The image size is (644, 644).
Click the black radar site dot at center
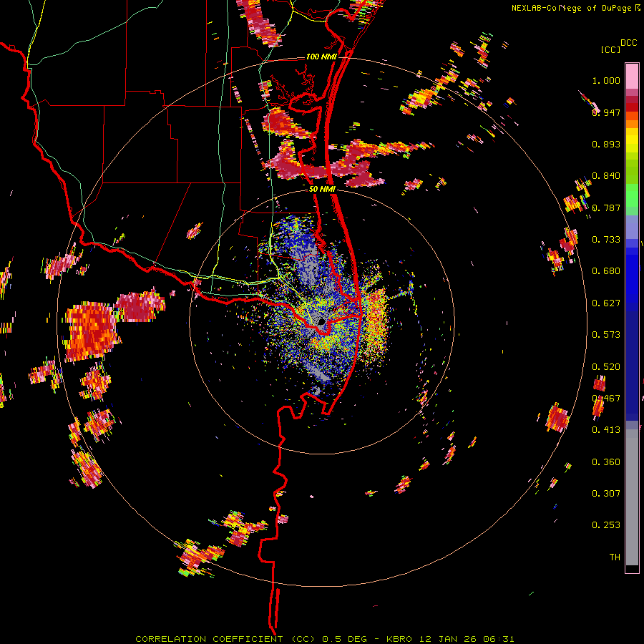321,321
